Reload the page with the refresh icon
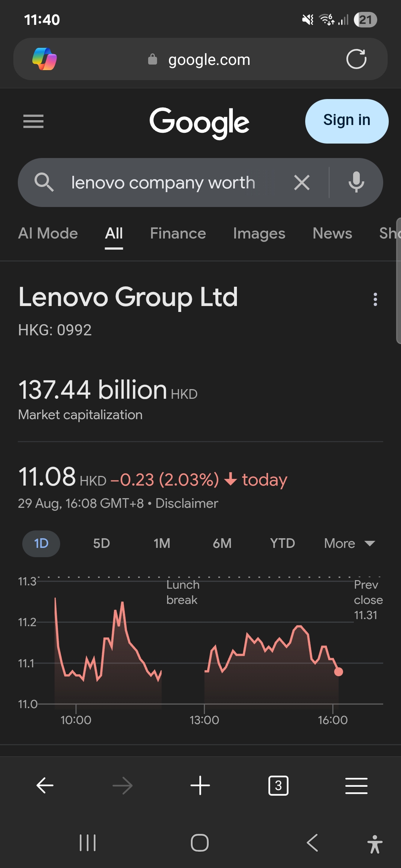This screenshot has width=401, height=868. pyautogui.click(x=356, y=59)
